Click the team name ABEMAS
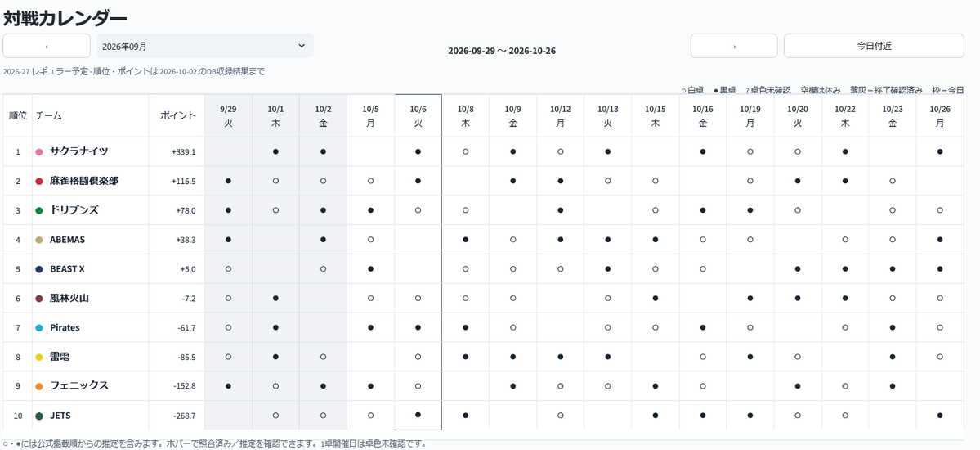The height and width of the screenshot is (450, 980). pos(68,240)
